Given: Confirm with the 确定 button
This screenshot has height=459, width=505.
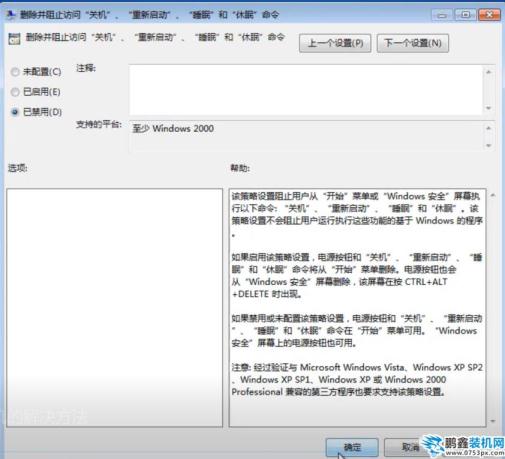Looking at the screenshot, I should click(352, 447).
